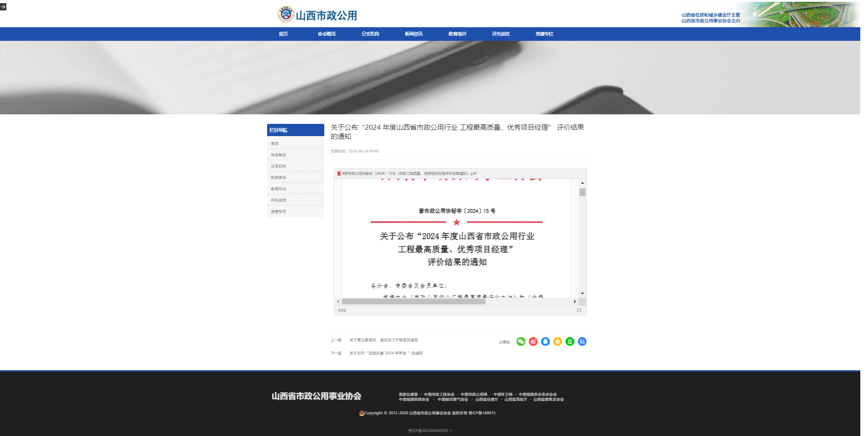The image size is (868, 436).
Task: Click the PDF scroll-up arrow
Action: (x=582, y=183)
